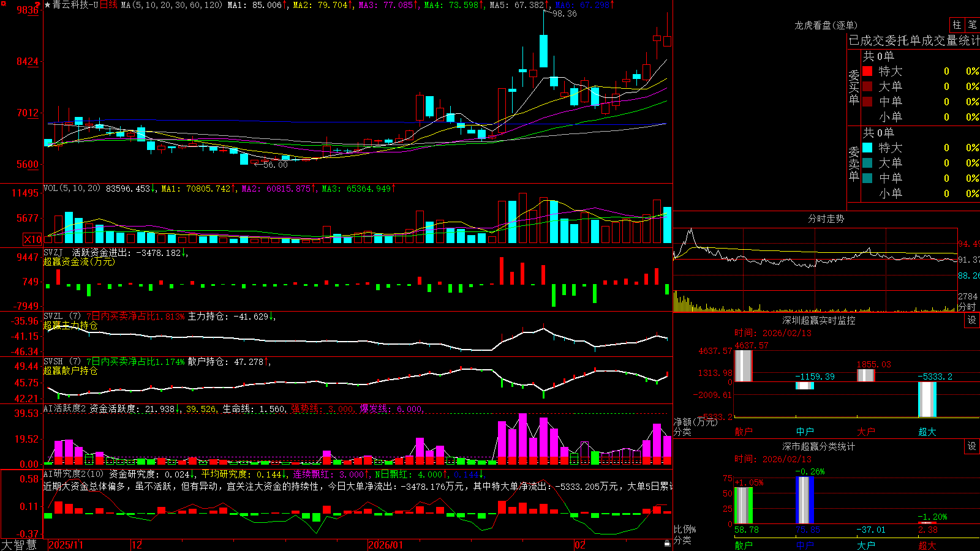Click the teal 大单 sell swatch
The height and width of the screenshot is (551, 980).
point(867,163)
